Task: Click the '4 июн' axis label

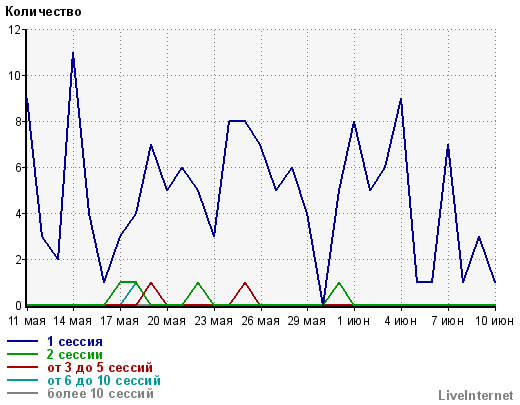Action: coord(401,321)
